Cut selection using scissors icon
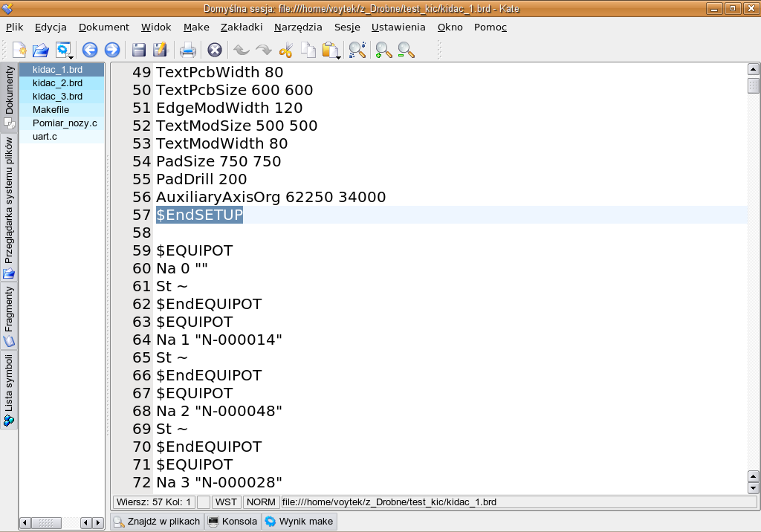 click(x=286, y=50)
